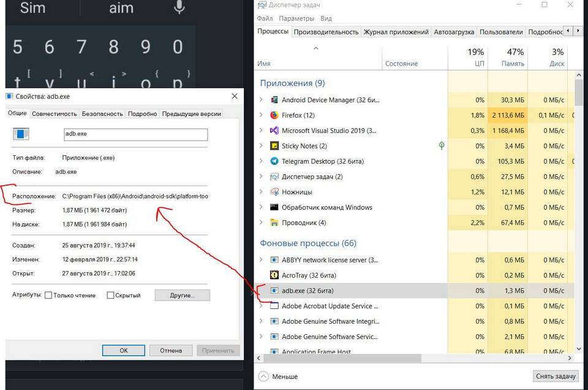Open the Параметры menu
This screenshot has width=588, height=390.
296,18
